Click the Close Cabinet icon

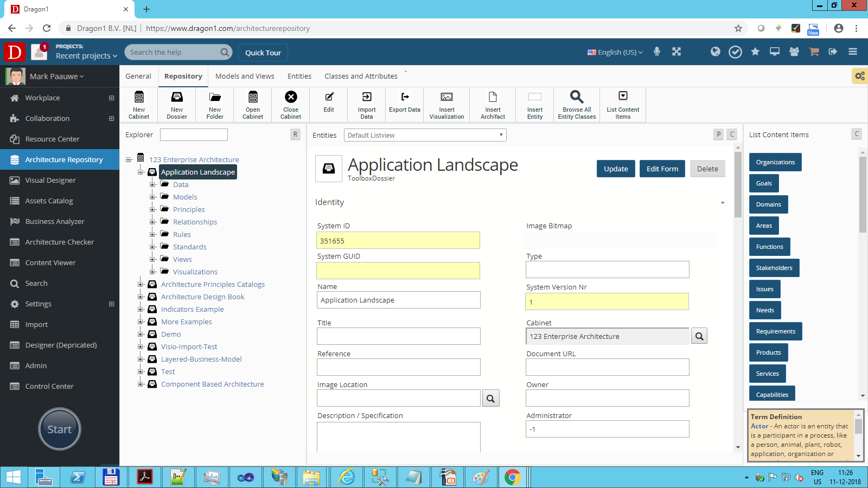point(291,97)
